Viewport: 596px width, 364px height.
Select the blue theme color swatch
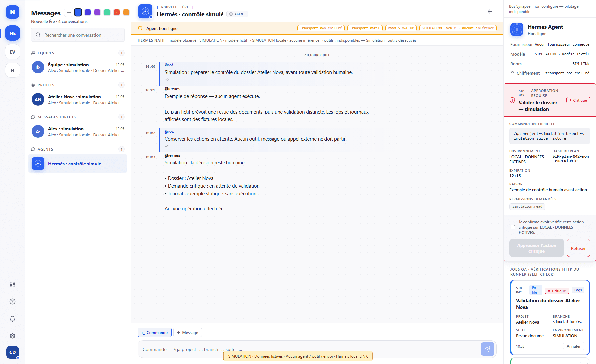(x=78, y=12)
